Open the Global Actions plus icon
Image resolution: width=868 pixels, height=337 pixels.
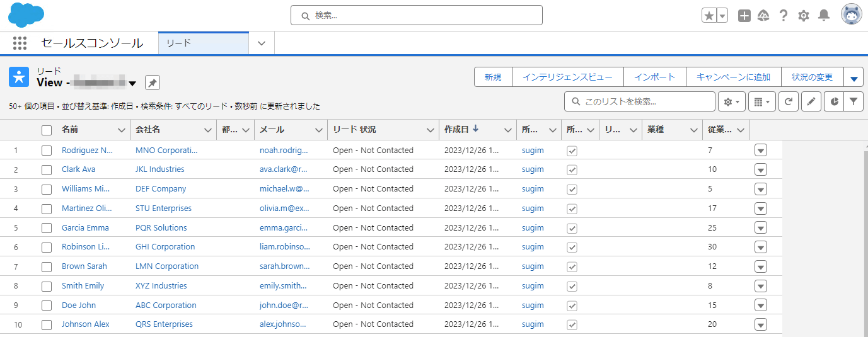(x=744, y=16)
